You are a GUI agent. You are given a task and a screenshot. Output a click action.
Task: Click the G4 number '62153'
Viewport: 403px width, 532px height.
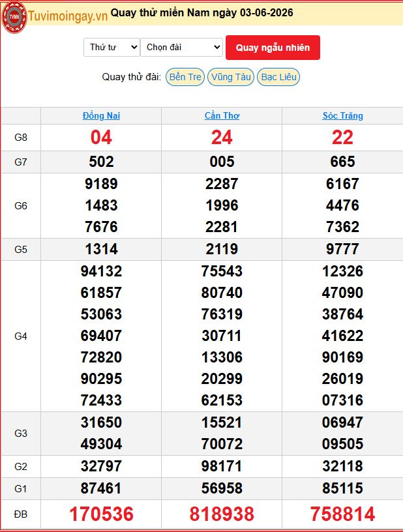click(x=222, y=400)
